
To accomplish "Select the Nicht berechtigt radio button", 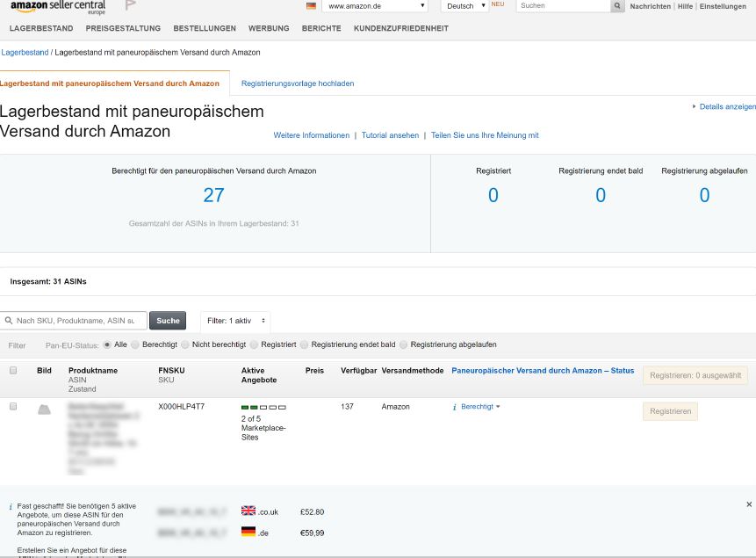I will [x=185, y=344].
